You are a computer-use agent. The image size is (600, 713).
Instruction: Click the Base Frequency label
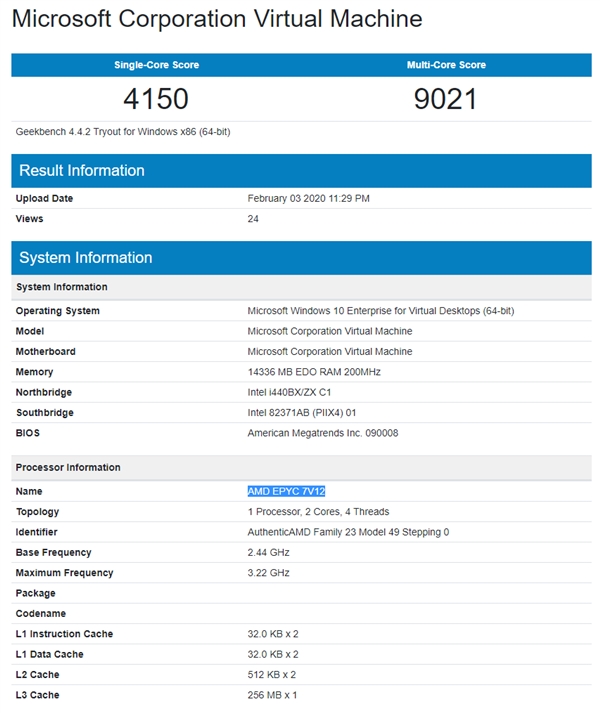pyautogui.click(x=53, y=552)
